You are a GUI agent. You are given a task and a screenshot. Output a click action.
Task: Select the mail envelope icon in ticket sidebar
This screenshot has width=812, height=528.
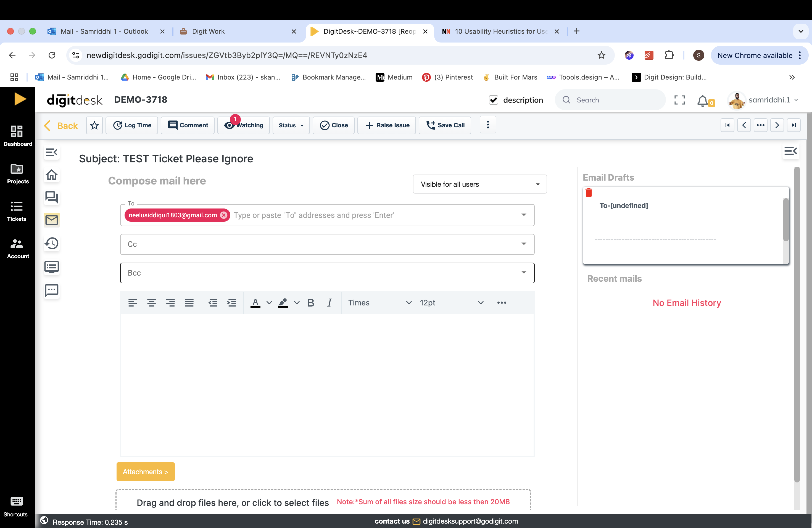(52, 220)
